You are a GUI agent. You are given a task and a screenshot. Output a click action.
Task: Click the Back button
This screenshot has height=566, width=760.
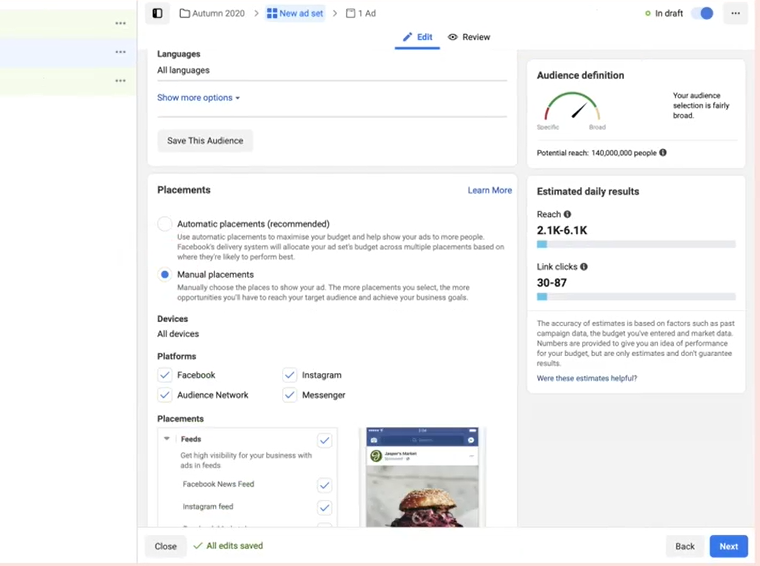pos(685,546)
